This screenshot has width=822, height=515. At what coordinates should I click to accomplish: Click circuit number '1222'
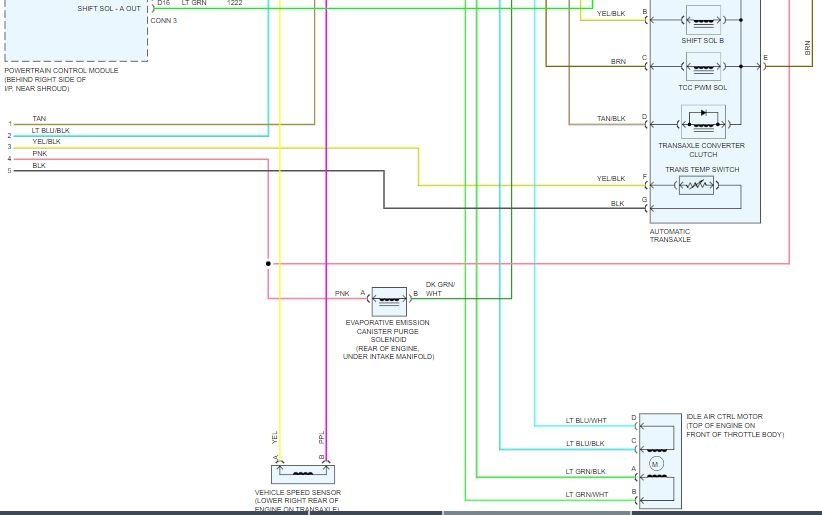tap(234, 3)
